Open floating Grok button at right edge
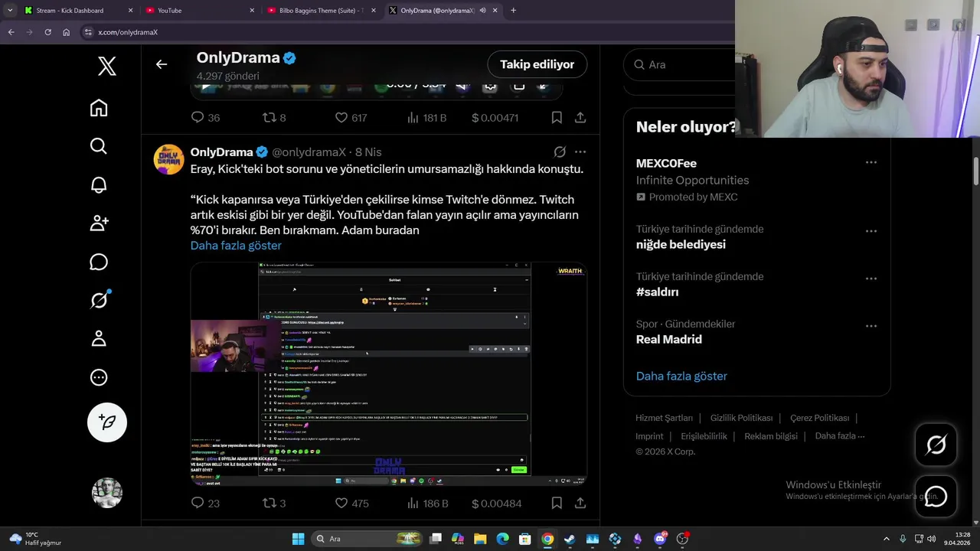 point(936,445)
